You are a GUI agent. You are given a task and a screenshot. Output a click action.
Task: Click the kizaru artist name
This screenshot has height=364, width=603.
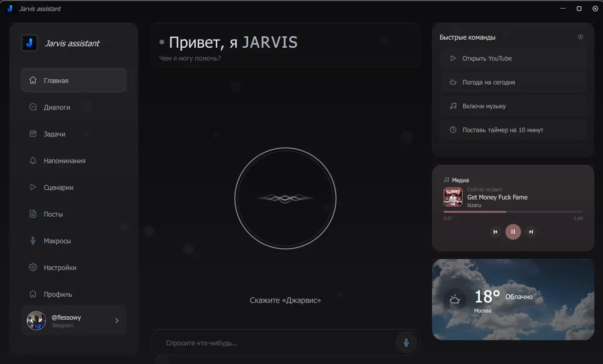click(x=475, y=205)
